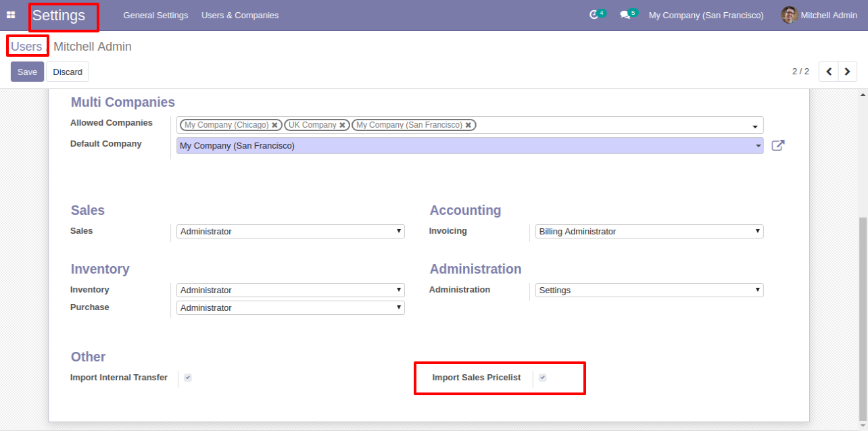This screenshot has height=431, width=868.
Task: Click the Purchase field label
Action: [x=90, y=307]
